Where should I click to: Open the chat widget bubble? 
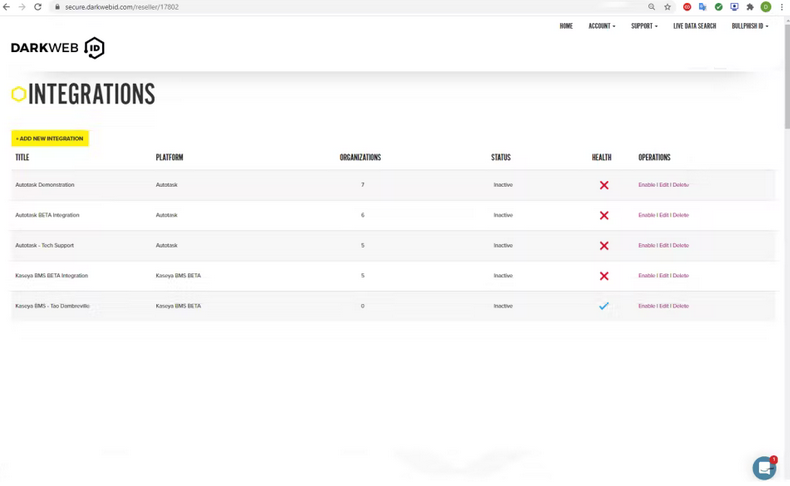coord(764,468)
